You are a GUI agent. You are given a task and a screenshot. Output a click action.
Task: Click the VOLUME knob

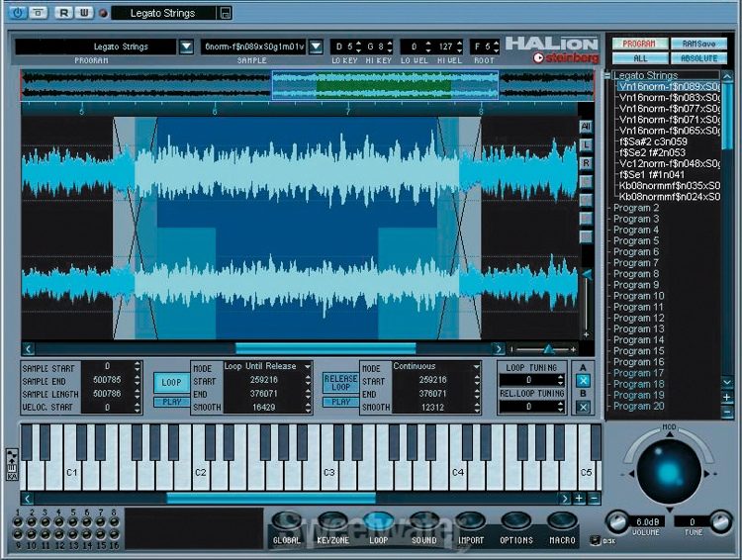tap(617, 521)
